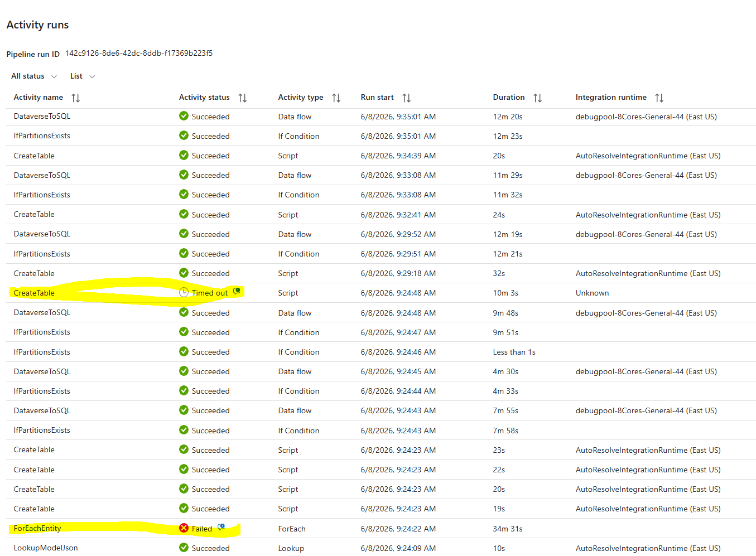
Task: Sort by Integration runtime column arrows
Action: point(659,98)
